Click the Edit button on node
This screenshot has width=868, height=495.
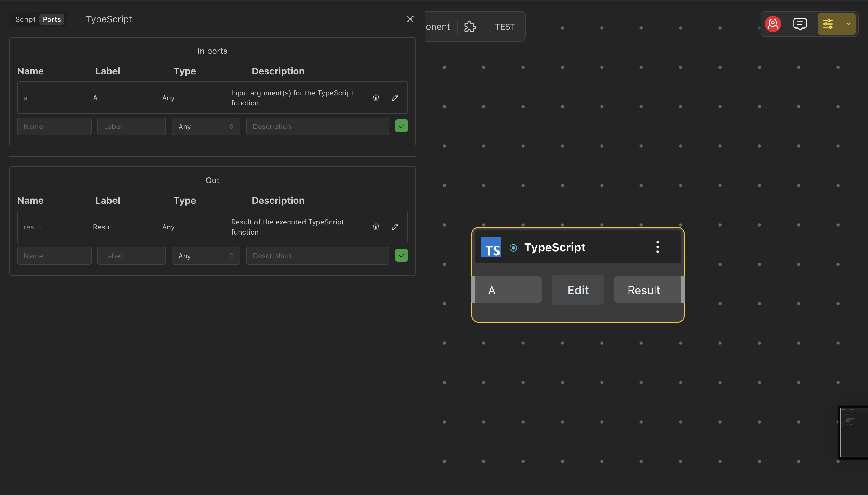click(x=578, y=290)
